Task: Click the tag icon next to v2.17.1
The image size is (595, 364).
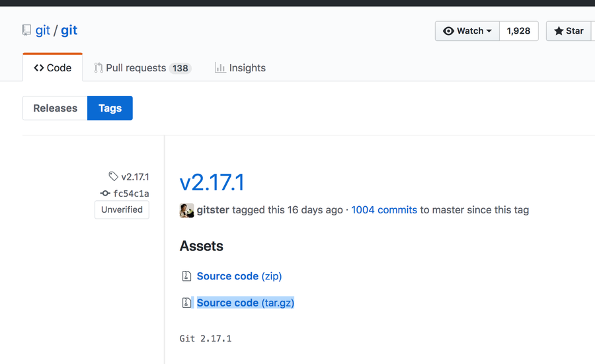Action: 113,176
